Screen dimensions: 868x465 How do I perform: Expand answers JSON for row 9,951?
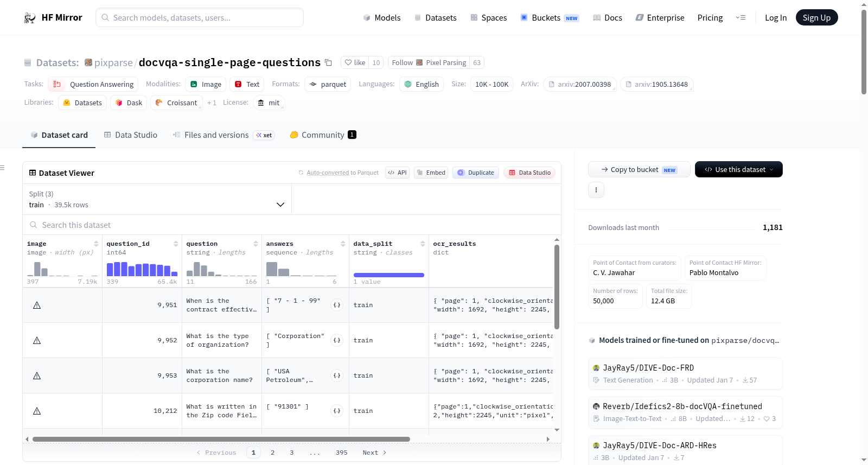(x=337, y=305)
